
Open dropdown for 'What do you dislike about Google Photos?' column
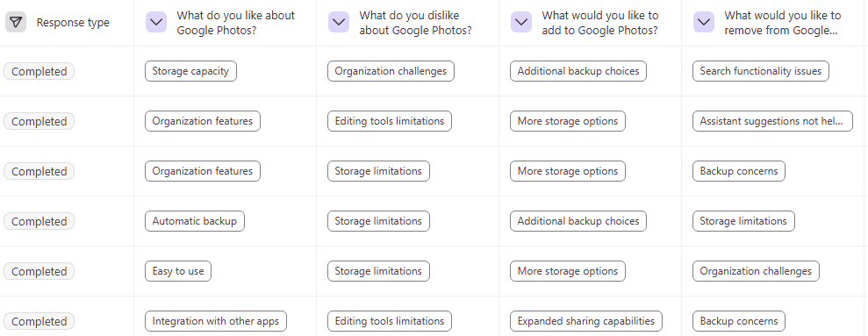tap(339, 22)
